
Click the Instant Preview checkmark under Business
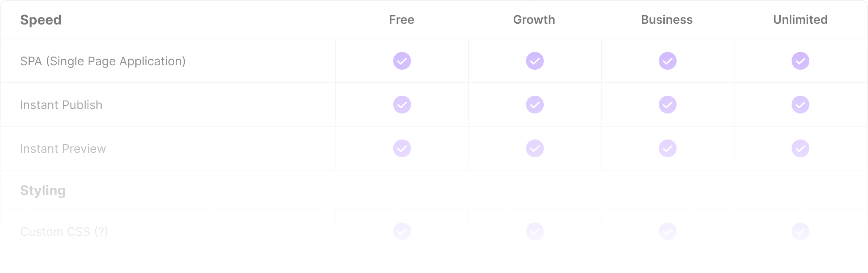(668, 148)
